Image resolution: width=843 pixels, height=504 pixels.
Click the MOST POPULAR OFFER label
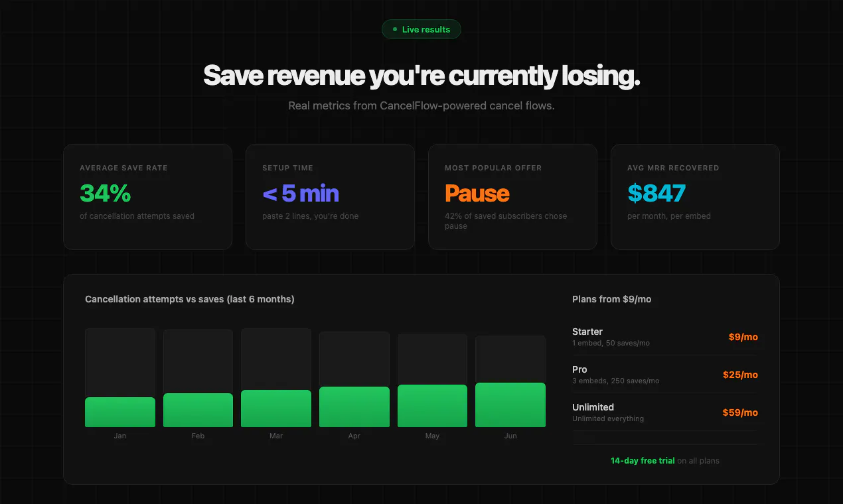coord(493,168)
